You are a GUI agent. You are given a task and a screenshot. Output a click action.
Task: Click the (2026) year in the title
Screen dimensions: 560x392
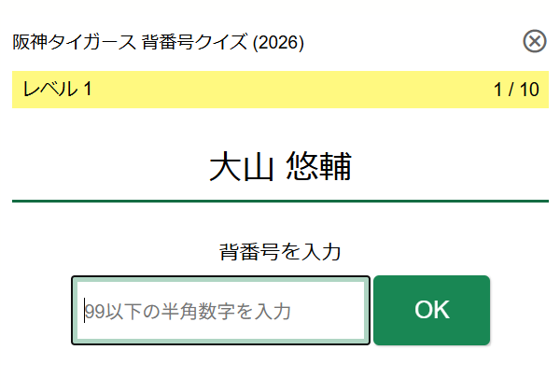pos(279,42)
